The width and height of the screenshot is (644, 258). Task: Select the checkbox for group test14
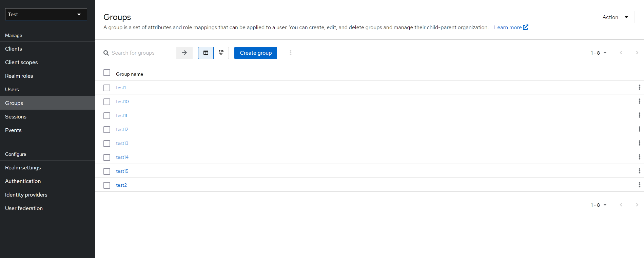pos(106,157)
